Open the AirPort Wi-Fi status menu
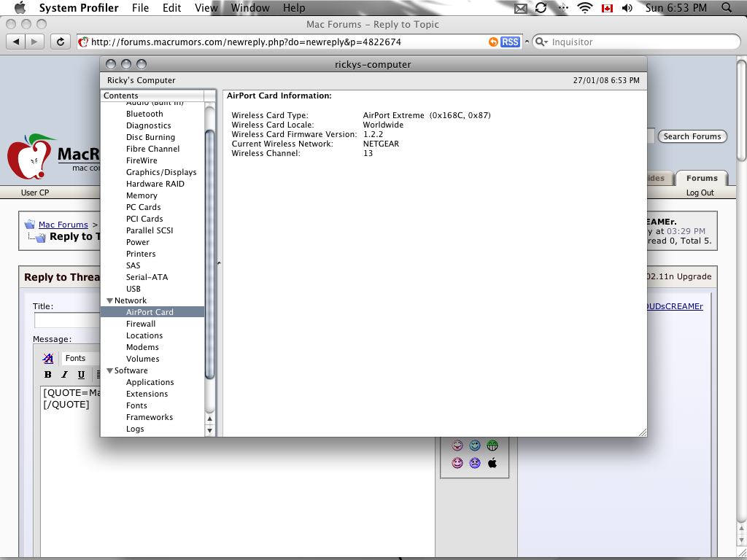The height and width of the screenshot is (560, 747). coord(584,8)
